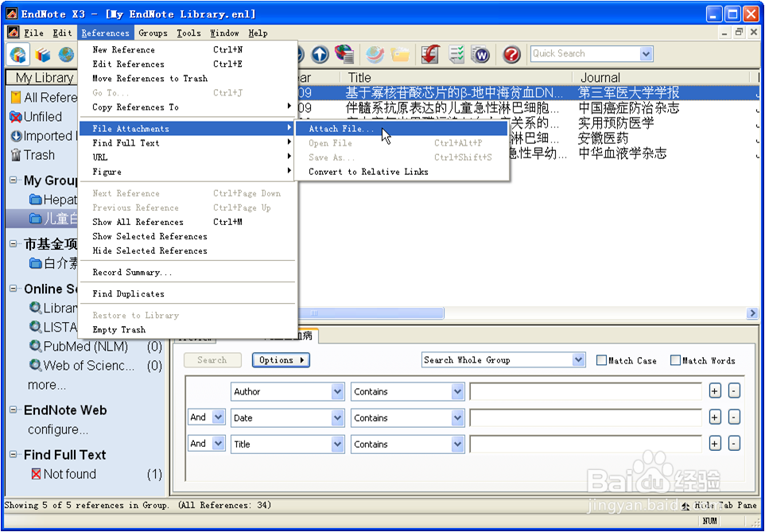Click the Local Library Mode toolbar icon
The height and width of the screenshot is (532, 765).
click(17, 54)
